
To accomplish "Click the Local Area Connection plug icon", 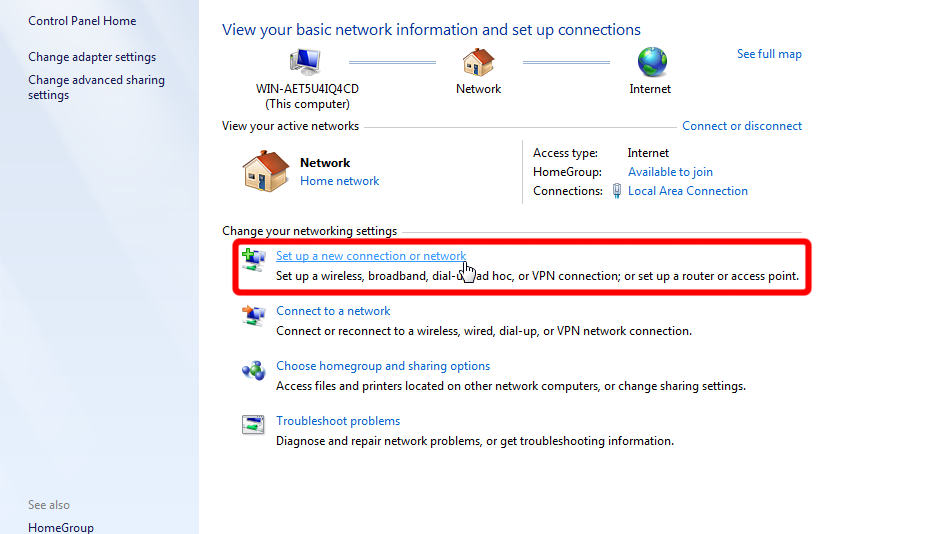I will (617, 191).
